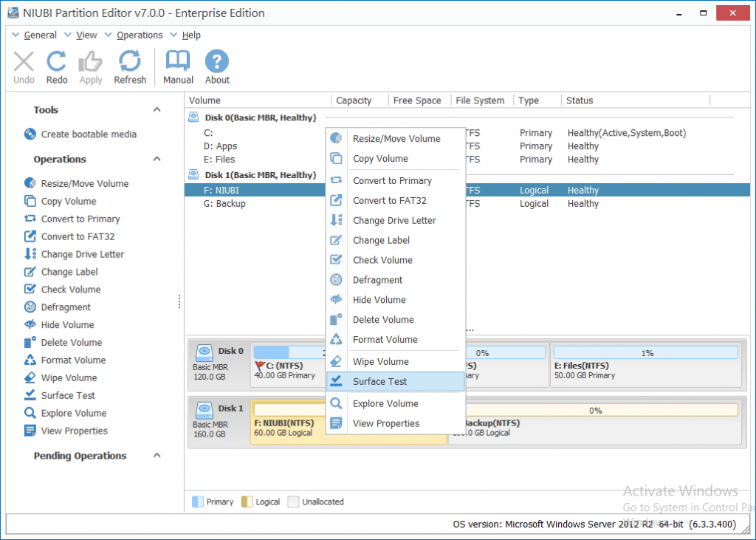Collapse the Pending Operations section
This screenshot has height=540, width=756.
pos(157,457)
